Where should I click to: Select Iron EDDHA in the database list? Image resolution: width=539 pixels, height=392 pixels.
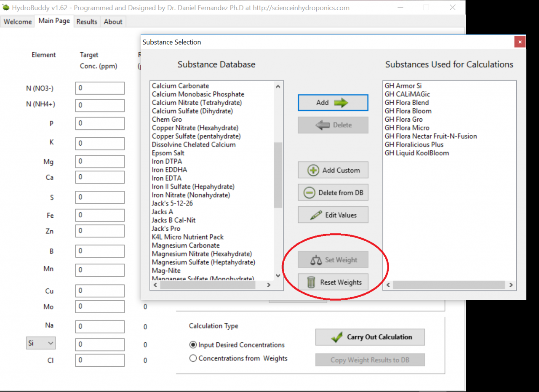coord(169,170)
